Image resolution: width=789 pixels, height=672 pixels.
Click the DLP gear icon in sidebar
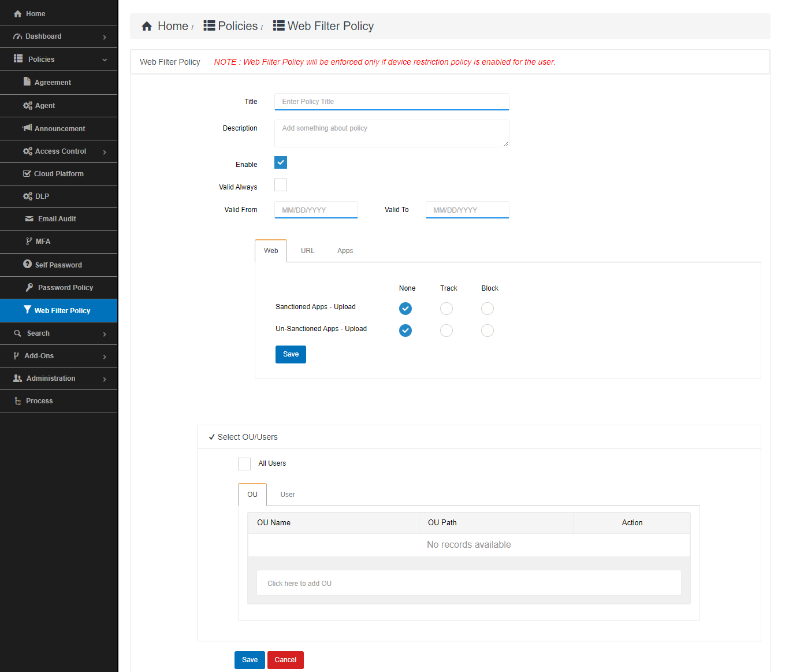(28, 196)
